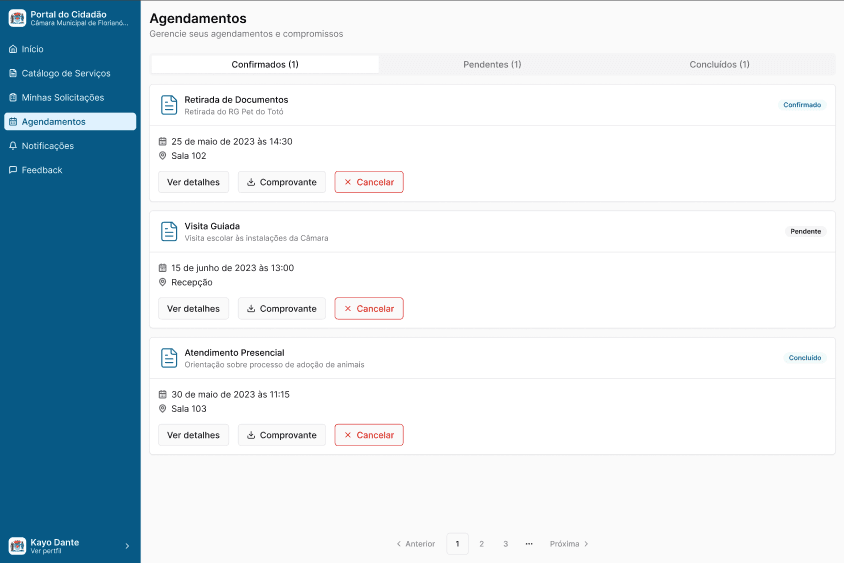Click calendar icon beside 15 de junho date

tap(163, 268)
